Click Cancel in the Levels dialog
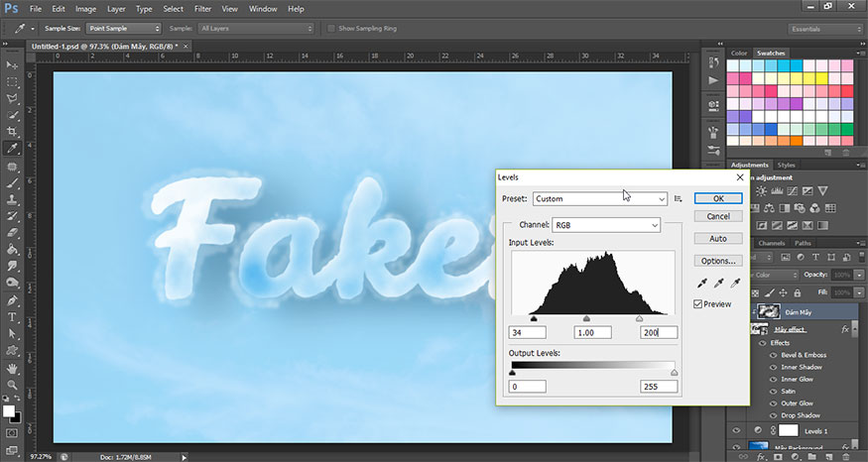 point(718,216)
